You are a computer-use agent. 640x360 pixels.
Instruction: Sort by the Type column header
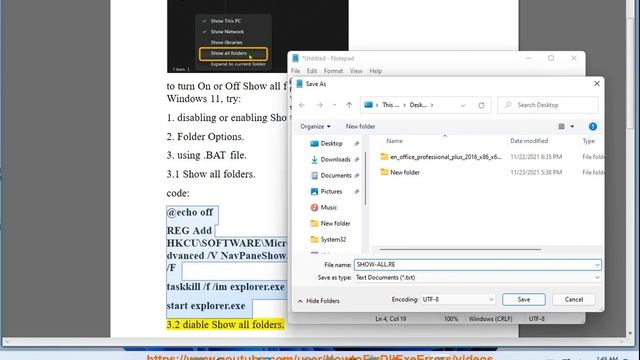589,141
